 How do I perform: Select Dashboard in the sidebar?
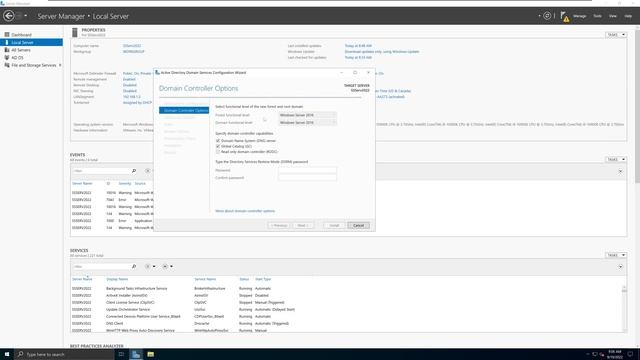click(21, 35)
